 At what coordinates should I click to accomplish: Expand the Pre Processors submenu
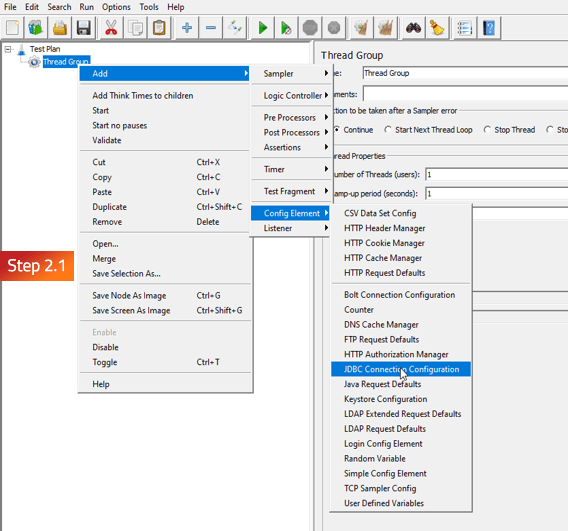point(291,118)
